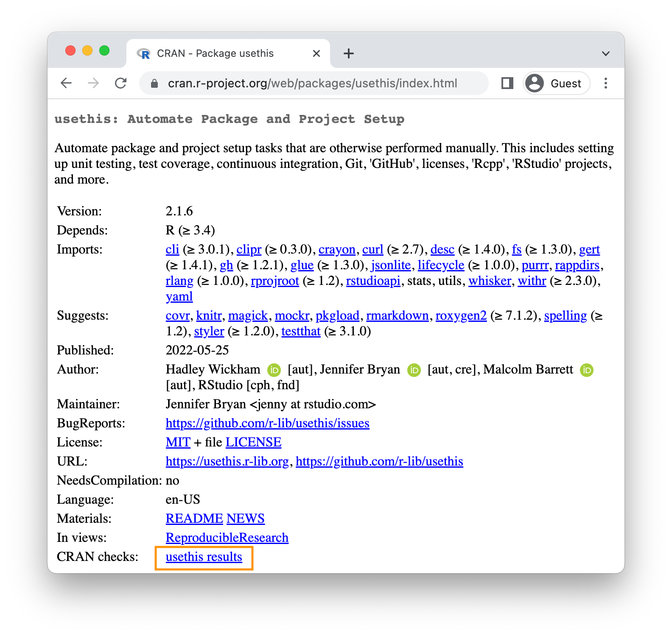Click the macOS green zoom window button

[104, 51]
